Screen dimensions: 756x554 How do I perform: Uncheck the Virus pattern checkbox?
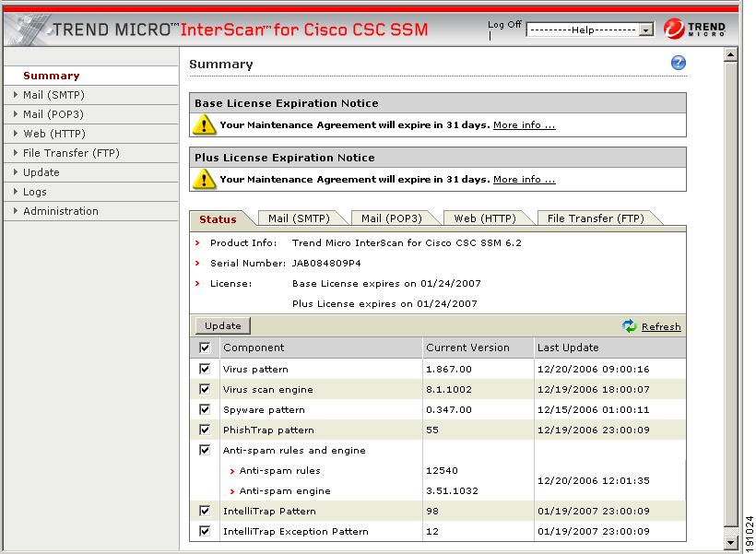(205, 369)
